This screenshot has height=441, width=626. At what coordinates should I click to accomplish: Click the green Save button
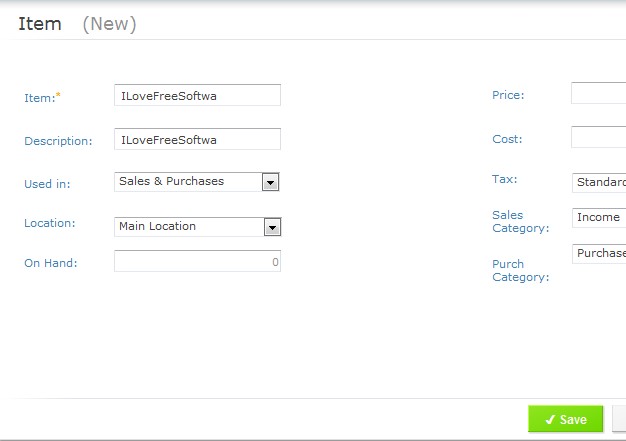[565, 420]
